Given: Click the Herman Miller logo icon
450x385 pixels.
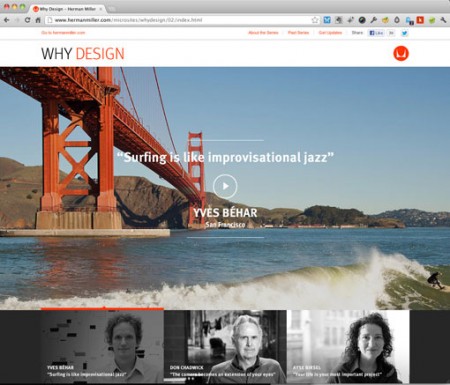Looking at the screenshot, I should 401,53.
